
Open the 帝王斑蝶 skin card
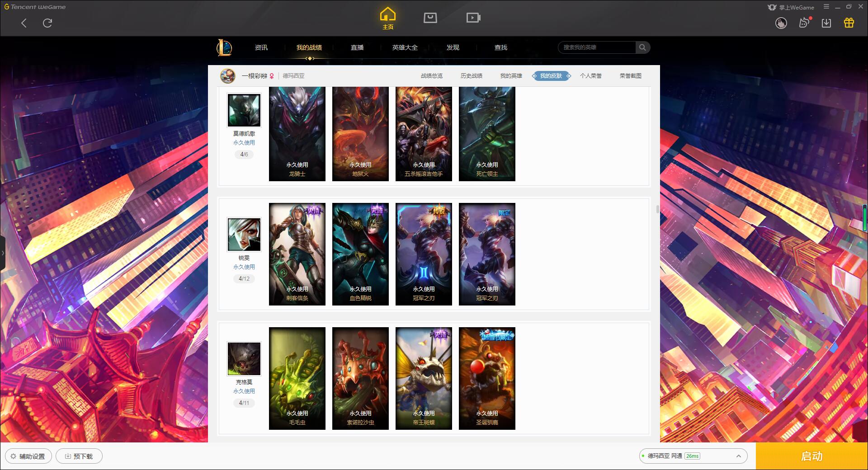pos(424,378)
